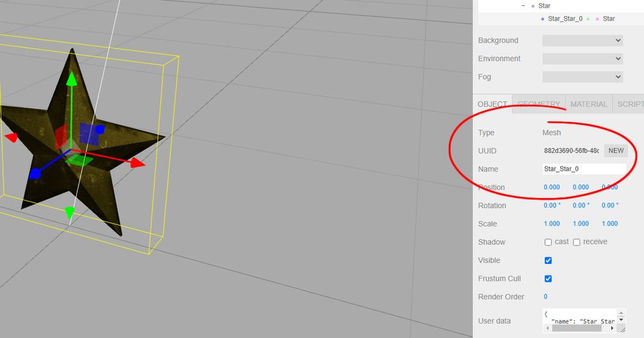Switch to the SCRIPT tab

629,104
